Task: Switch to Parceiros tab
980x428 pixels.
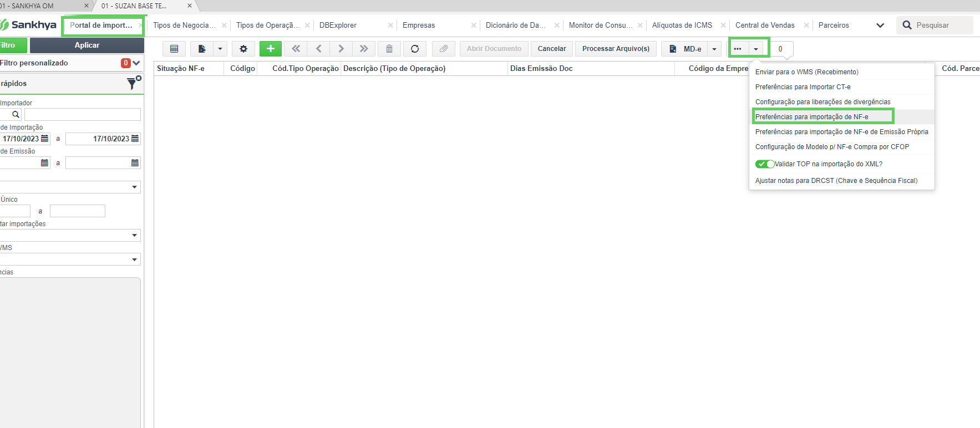Action: 834,26
